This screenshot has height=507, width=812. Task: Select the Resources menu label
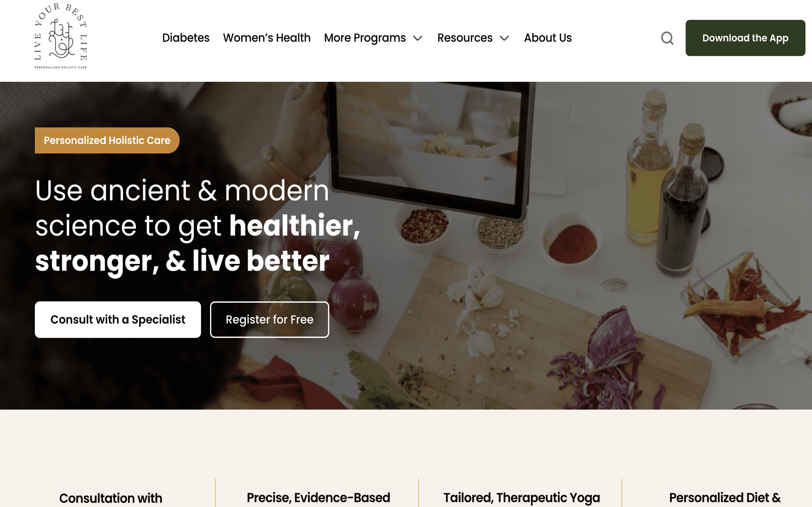pyautogui.click(x=465, y=38)
